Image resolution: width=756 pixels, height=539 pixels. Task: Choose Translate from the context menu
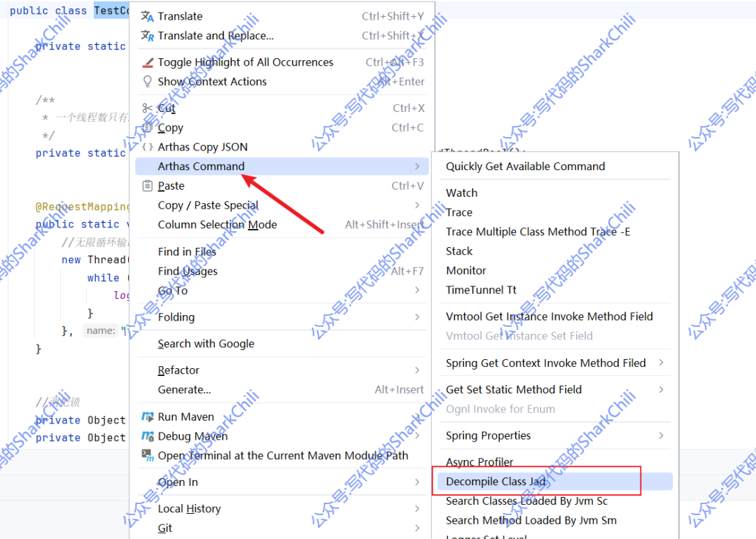pyautogui.click(x=282, y=16)
